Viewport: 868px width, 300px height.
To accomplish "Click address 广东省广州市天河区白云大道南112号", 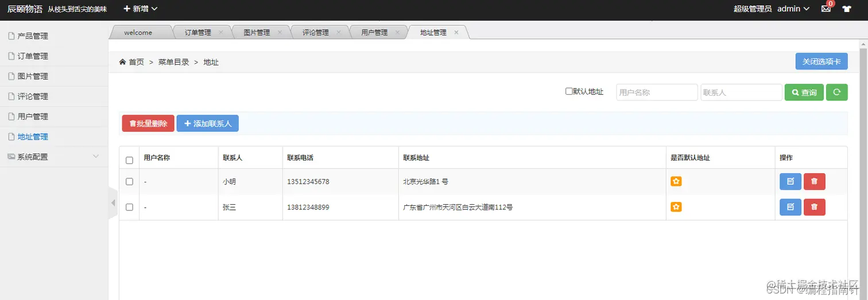I will (x=458, y=207).
